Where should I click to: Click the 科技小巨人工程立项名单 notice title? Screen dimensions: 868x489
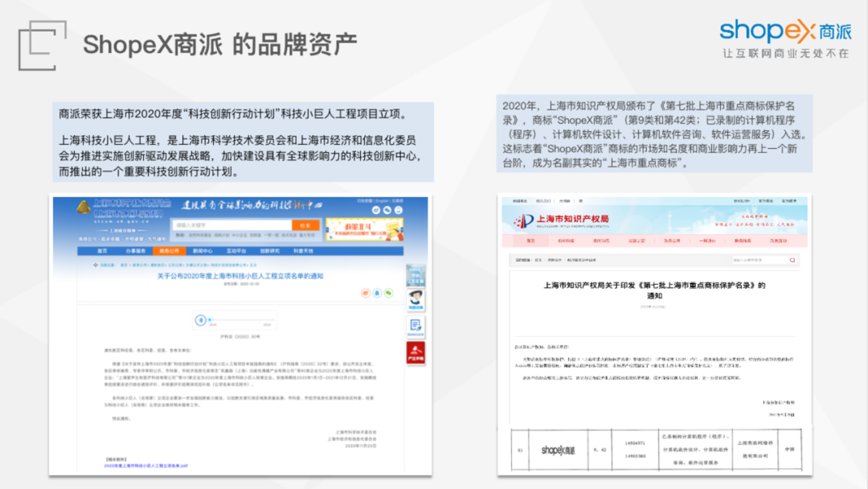pos(240,276)
